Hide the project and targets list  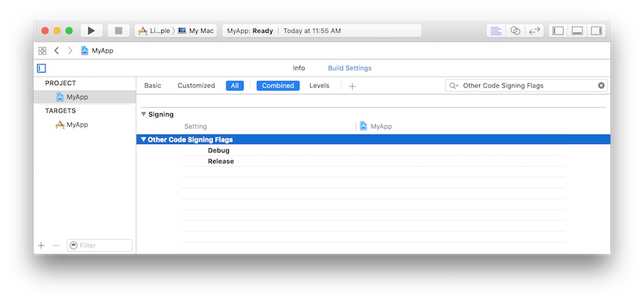(x=41, y=69)
